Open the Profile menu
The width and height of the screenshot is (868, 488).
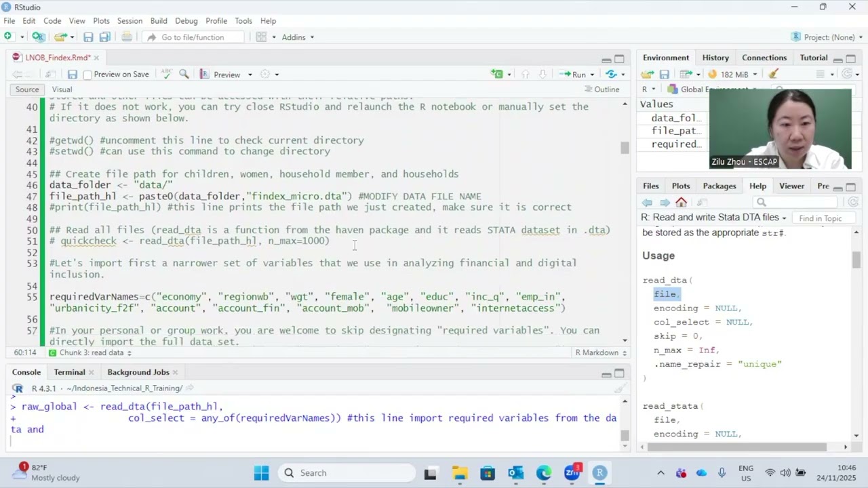[x=216, y=21]
